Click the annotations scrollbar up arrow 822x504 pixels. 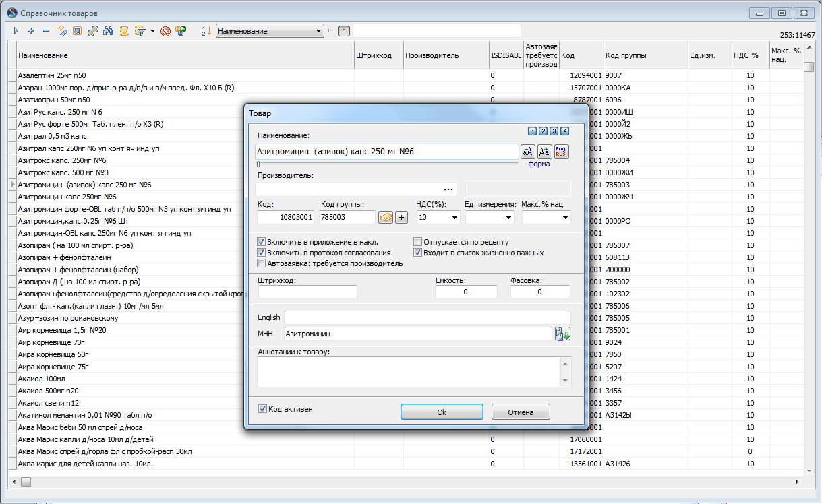point(565,363)
